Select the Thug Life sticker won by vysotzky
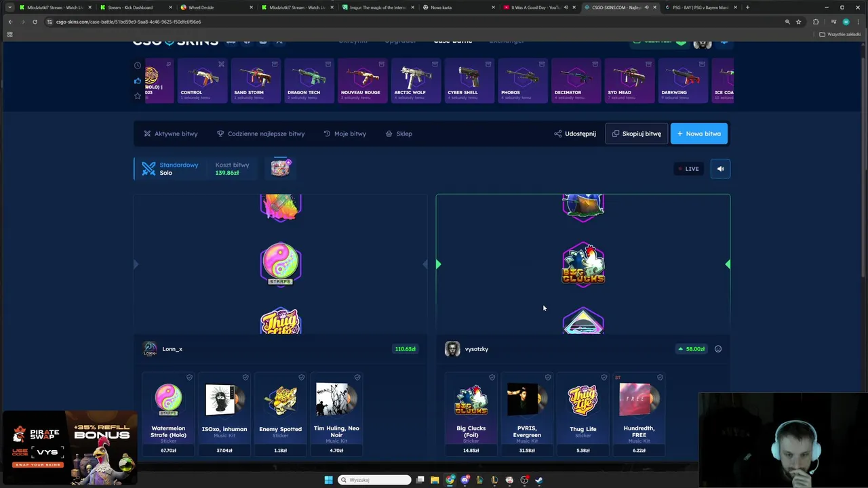The height and width of the screenshot is (488, 868). point(583,413)
